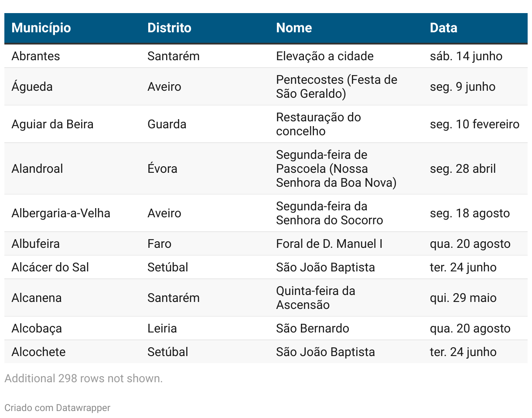Click the Additional 298 rows not shown note

click(x=84, y=378)
